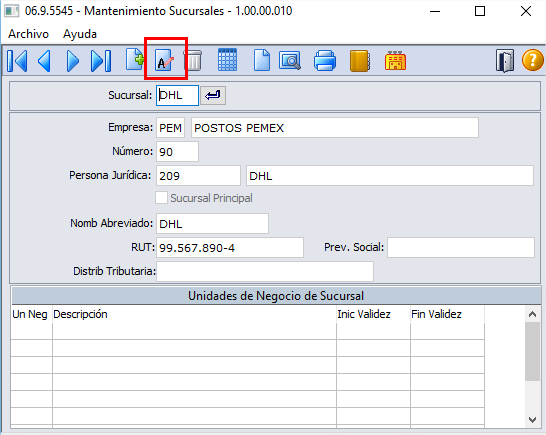The width and height of the screenshot is (546, 435).
Task: Click the Fin Validez column header
Action: click(447, 314)
